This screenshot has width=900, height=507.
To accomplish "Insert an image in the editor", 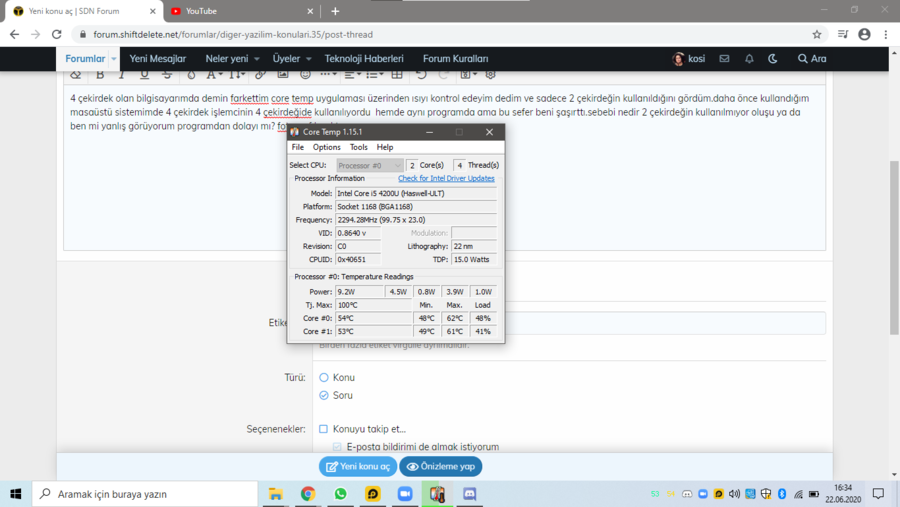I will coord(283,75).
